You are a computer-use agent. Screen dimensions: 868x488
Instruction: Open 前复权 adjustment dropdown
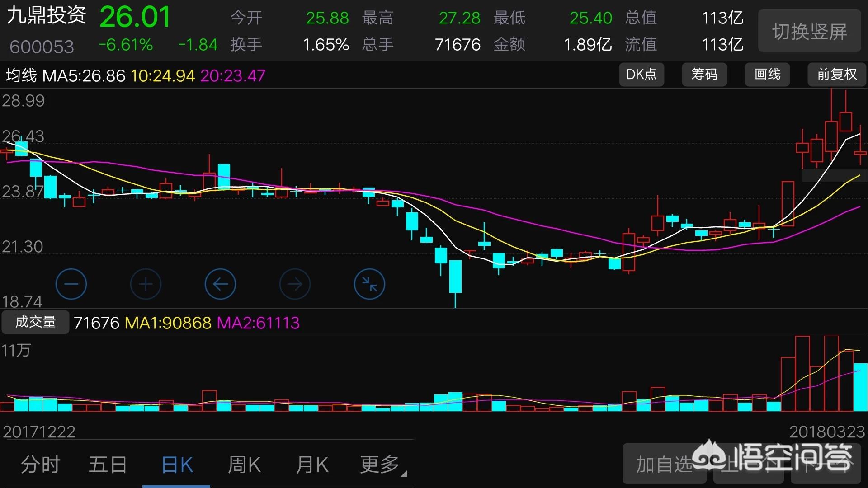coord(837,75)
